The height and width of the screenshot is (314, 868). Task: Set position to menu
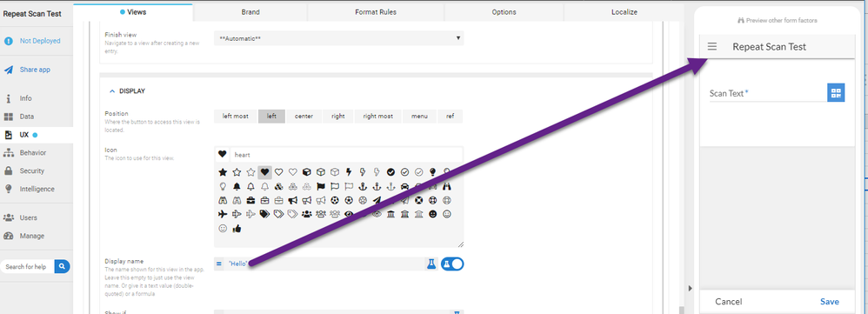coord(419,117)
